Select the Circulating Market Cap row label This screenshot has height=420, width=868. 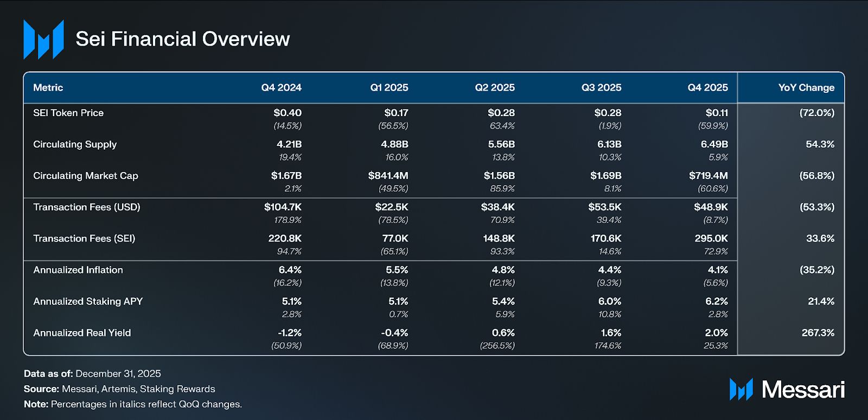pyautogui.click(x=86, y=176)
